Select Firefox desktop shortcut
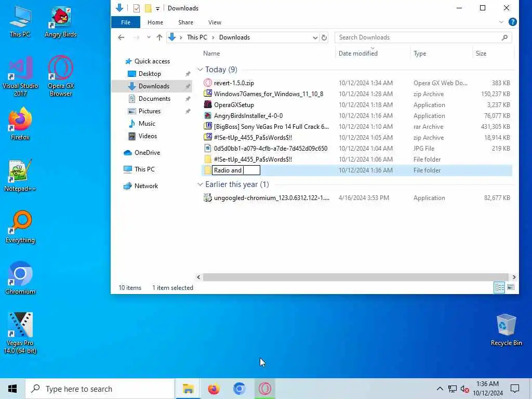 click(20, 124)
